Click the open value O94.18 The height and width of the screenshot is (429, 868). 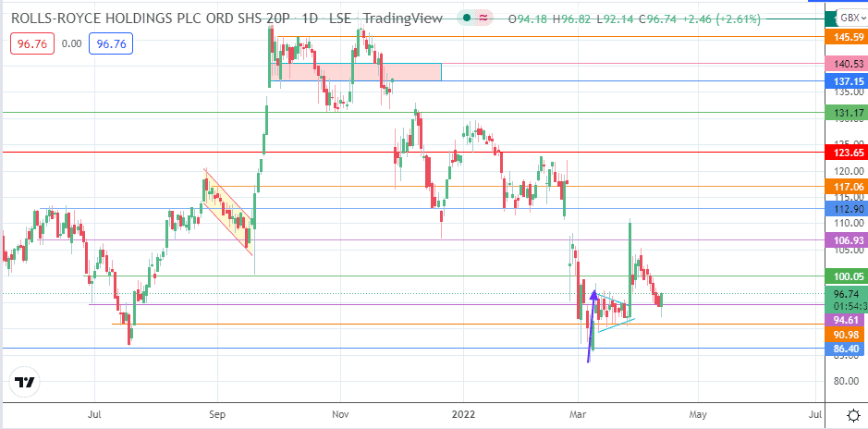tap(528, 18)
